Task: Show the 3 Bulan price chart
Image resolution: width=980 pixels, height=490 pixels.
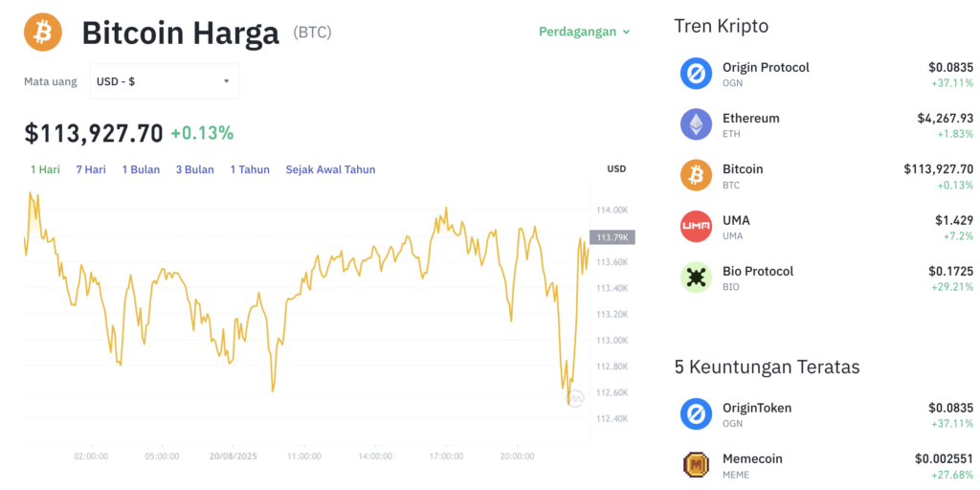Action: [x=194, y=169]
